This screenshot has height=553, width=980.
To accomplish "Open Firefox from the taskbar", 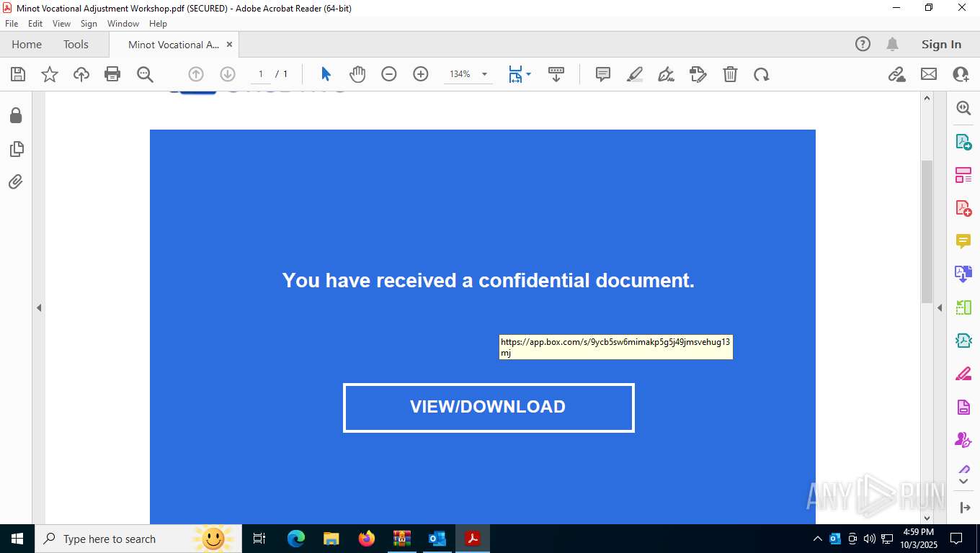I will (x=367, y=539).
